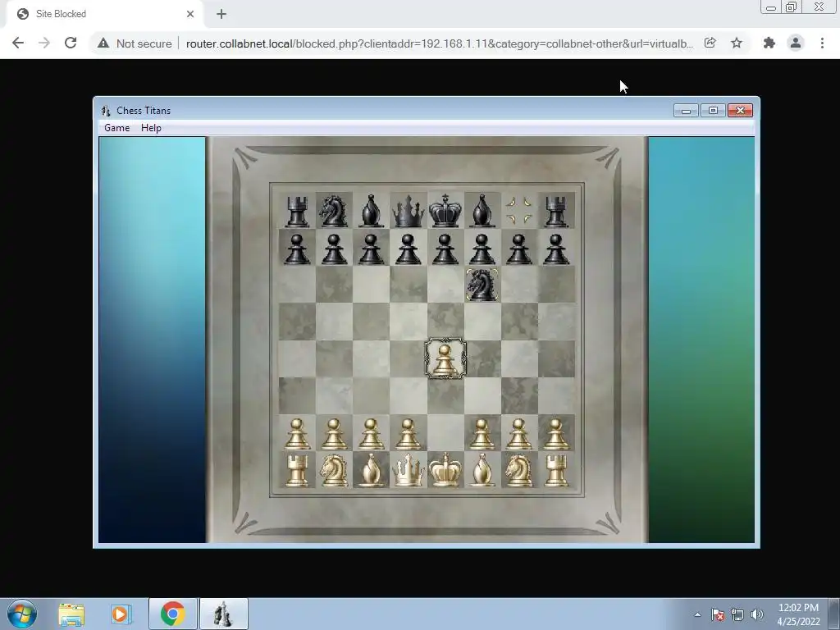The width and height of the screenshot is (840, 630).
Task: Switch to Chrome in the taskbar
Action: point(172,614)
